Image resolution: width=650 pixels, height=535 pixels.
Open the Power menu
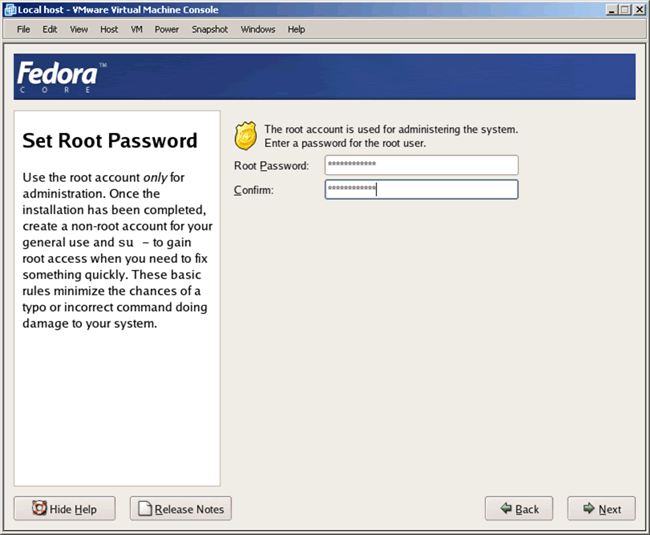(167, 29)
